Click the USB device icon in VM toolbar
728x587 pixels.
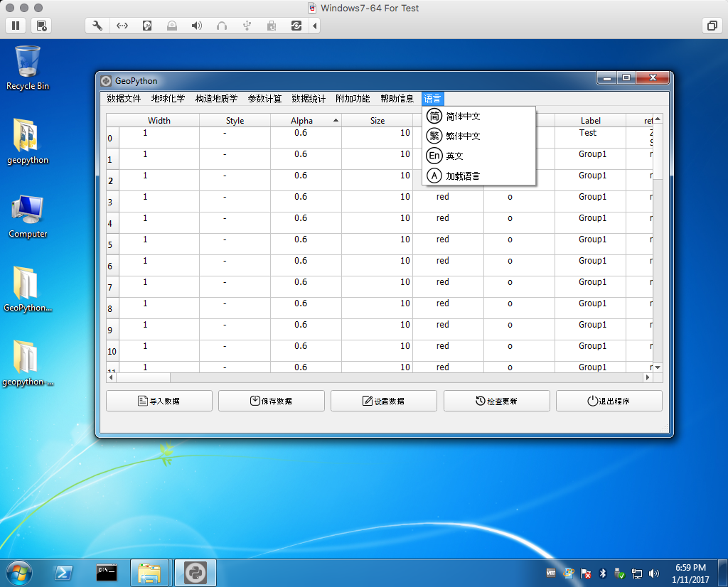(x=247, y=26)
